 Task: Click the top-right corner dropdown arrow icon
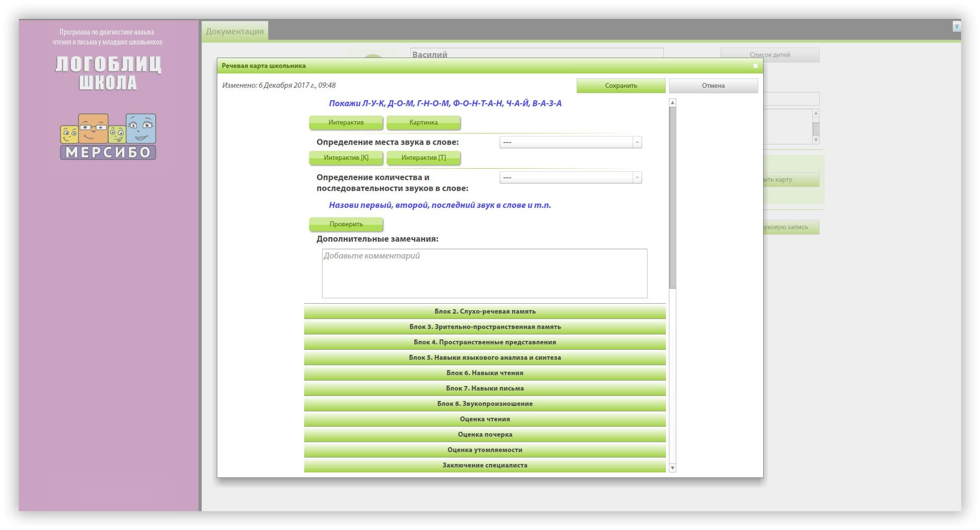click(x=956, y=27)
